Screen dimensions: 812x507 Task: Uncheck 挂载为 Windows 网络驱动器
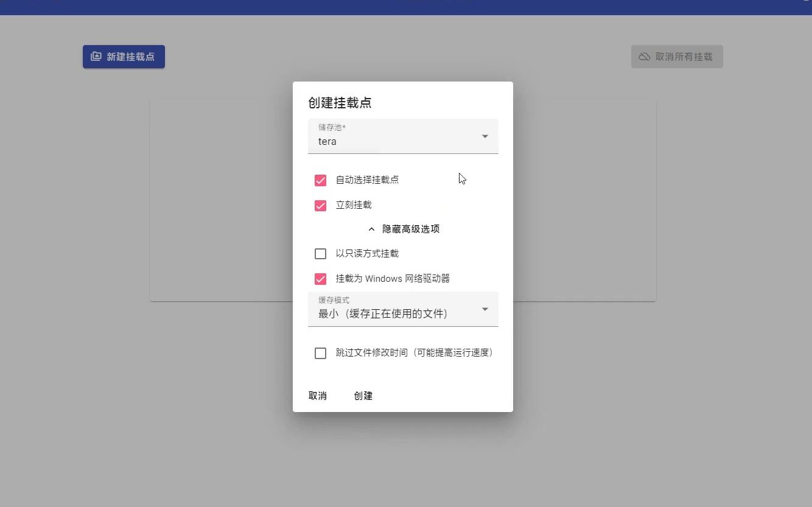point(320,279)
